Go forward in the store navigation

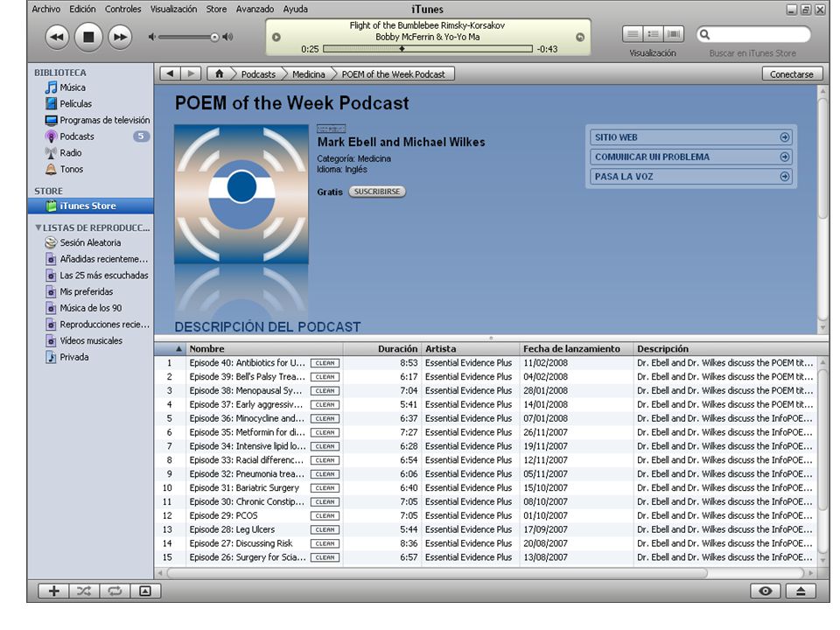coord(192,73)
